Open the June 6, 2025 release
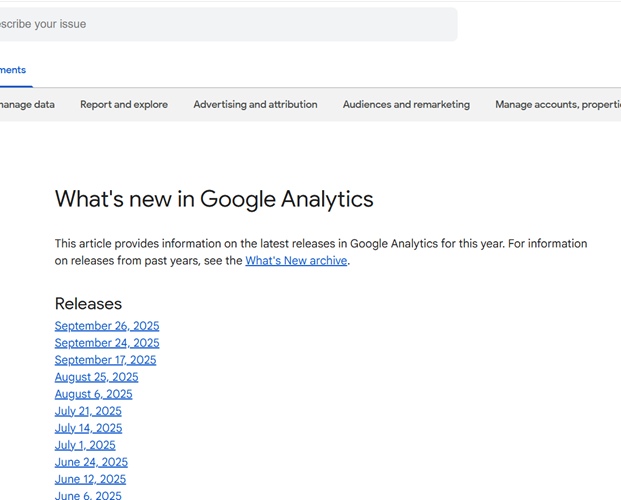The image size is (621, 500). [x=88, y=495]
